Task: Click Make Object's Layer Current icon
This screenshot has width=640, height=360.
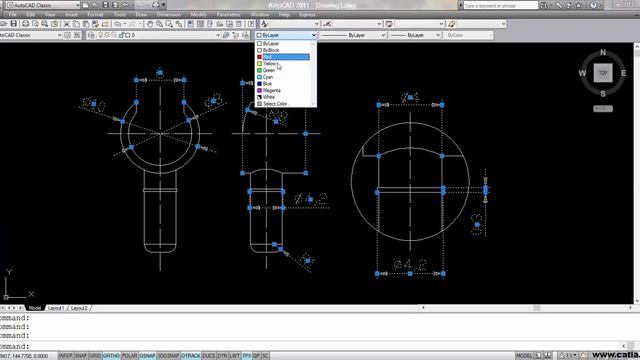Action: click(x=226, y=35)
